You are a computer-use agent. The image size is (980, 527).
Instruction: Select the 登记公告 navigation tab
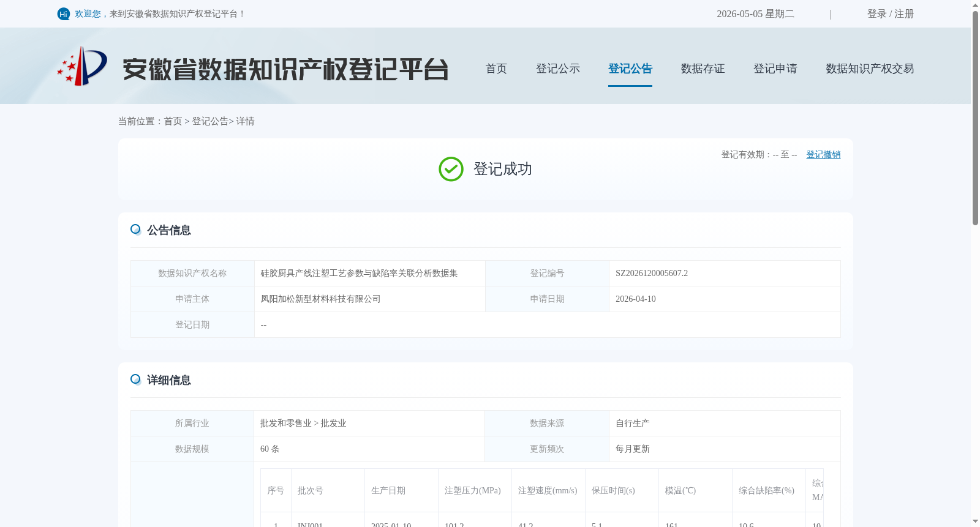point(630,69)
